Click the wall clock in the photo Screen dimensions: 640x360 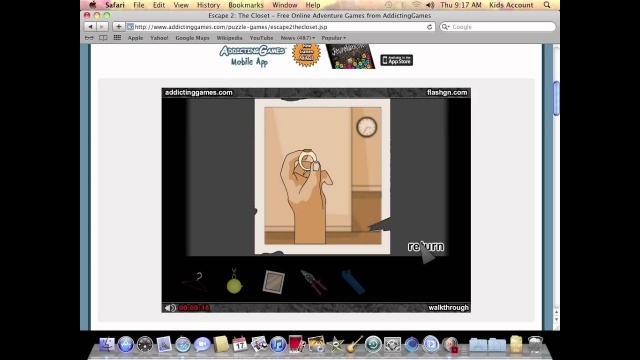tap(367, 127)
